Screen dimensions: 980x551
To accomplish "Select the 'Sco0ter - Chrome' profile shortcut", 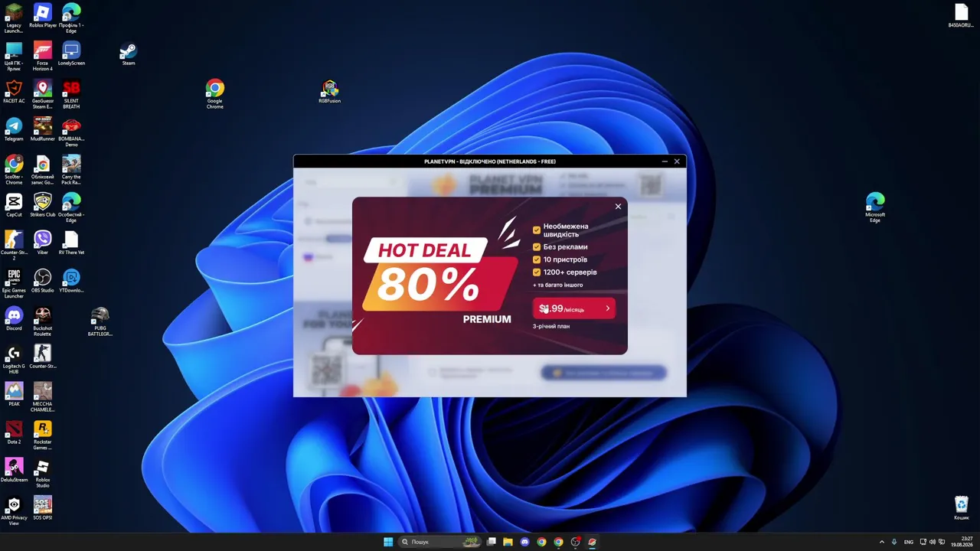I will (14, 170).
